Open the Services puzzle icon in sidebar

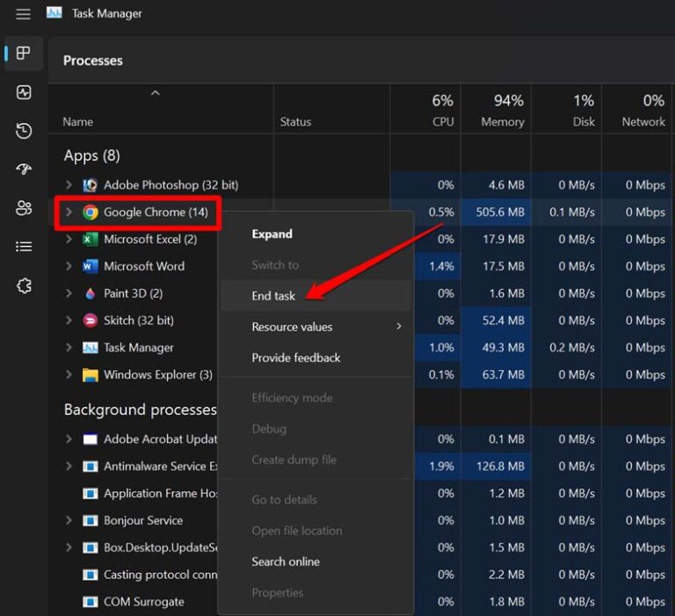point(24,286)
